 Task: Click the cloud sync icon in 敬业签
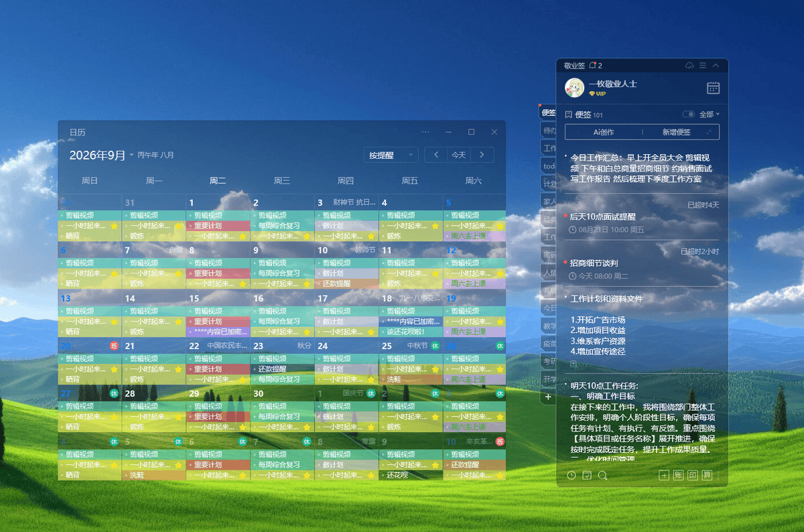point(689,65)
